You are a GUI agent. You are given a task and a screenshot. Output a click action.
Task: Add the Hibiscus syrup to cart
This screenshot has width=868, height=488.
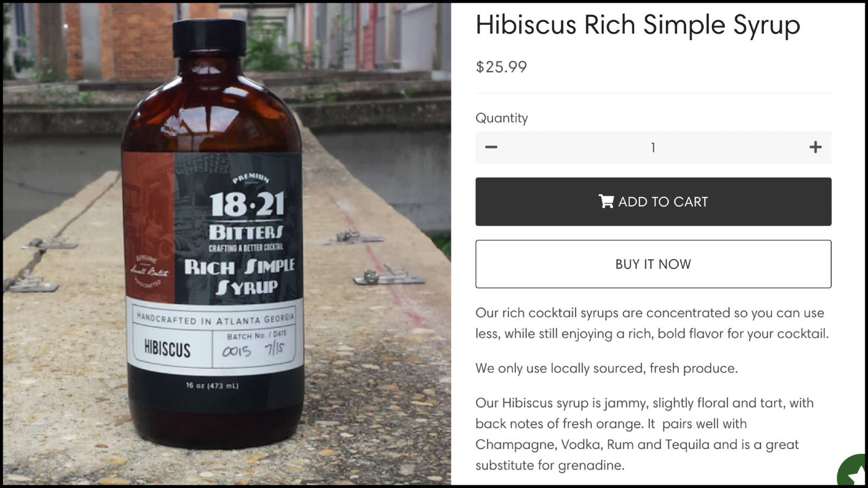[653, 202]
